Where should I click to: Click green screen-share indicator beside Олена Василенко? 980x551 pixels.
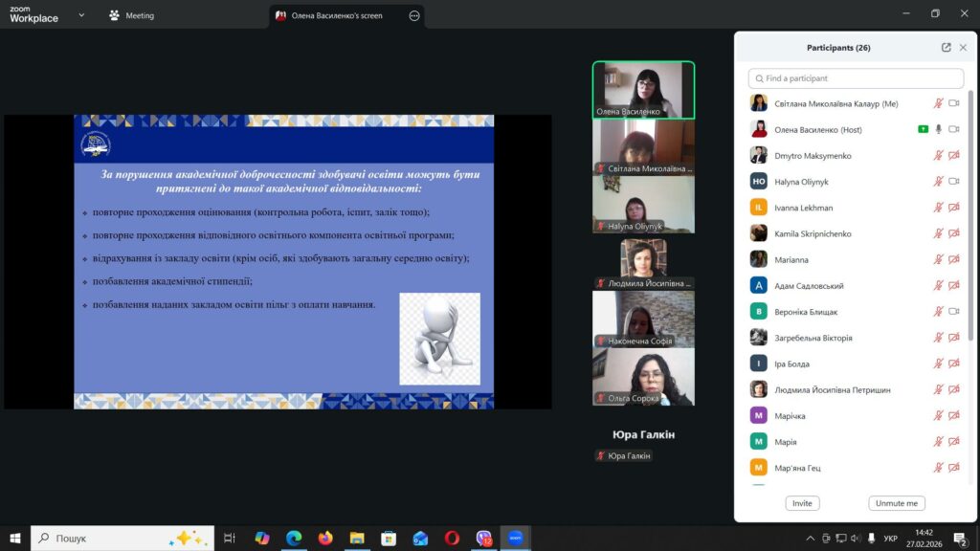(x=924, y=129)
